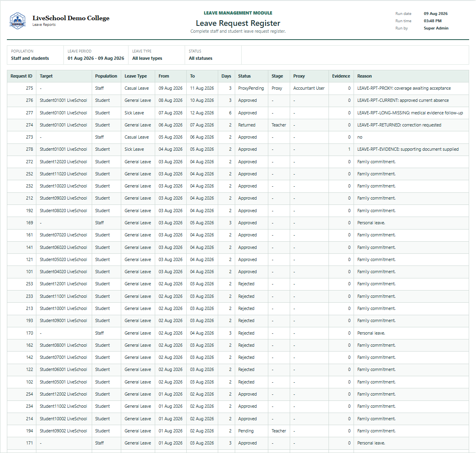Click the LEAVE-RPT-RETURNED reason text
This screenshot has height=453, width=476.
(x=399, y=125)
